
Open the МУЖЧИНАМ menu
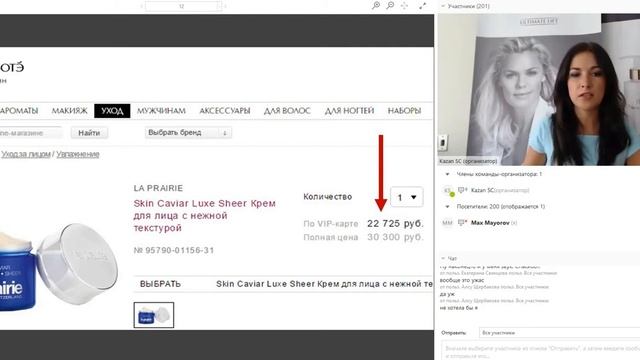click(161, 111)
